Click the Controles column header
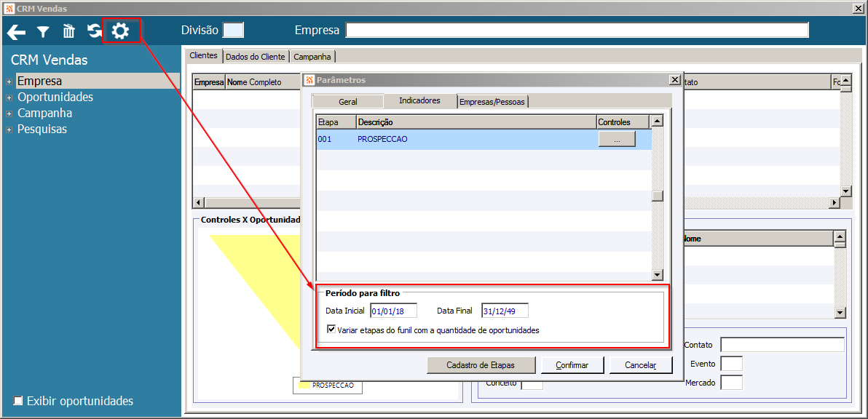The height and width of the screenshot is (419, 868). click(622, 121)
